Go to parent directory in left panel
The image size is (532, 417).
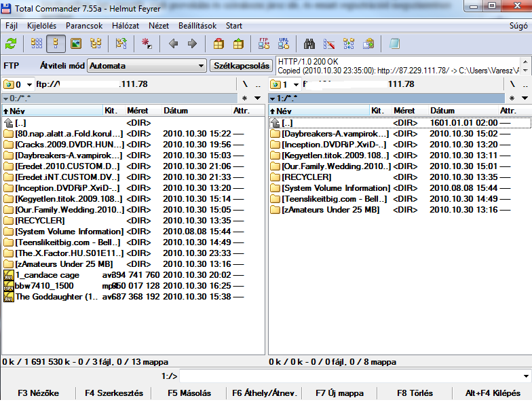click(x=258, y=84)
